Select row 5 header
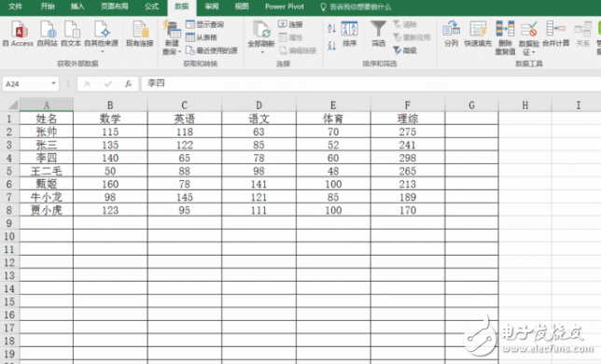The height and width of the screenshot is (364, 601). 9,171
